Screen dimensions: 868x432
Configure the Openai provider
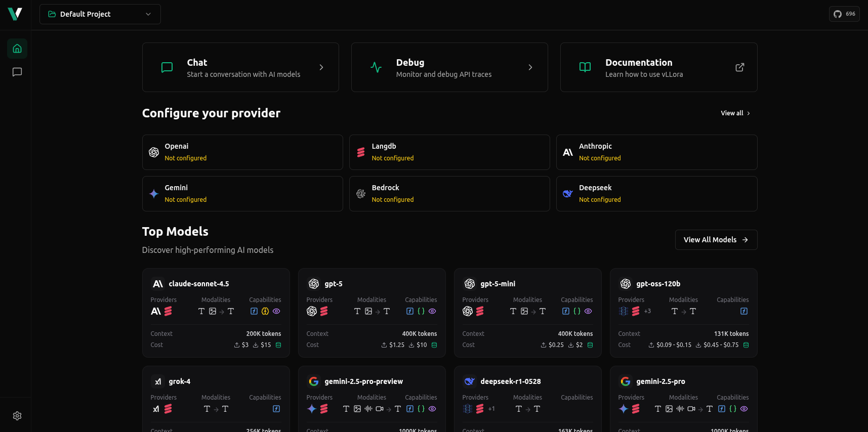pyautogui.click(x=242, y=152)
